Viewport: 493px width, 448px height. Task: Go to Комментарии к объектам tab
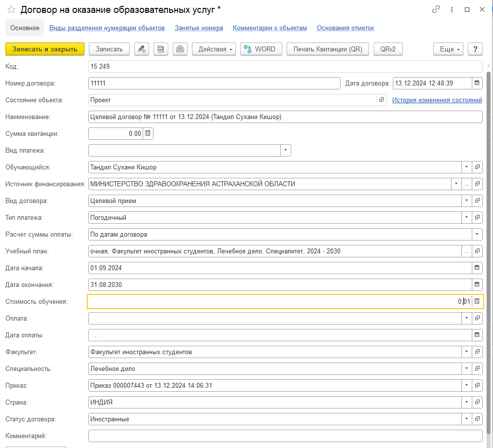[269, 28]
